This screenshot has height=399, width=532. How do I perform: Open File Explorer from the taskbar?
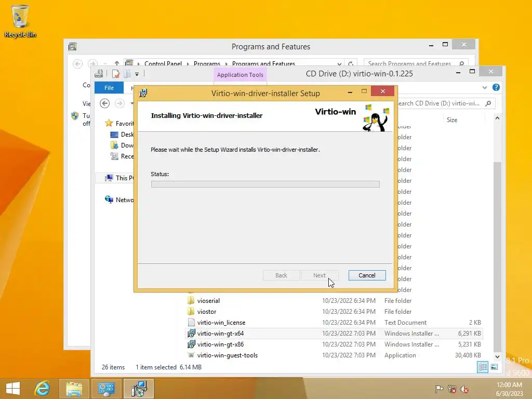pyautogui.click(x=74, y=389)
